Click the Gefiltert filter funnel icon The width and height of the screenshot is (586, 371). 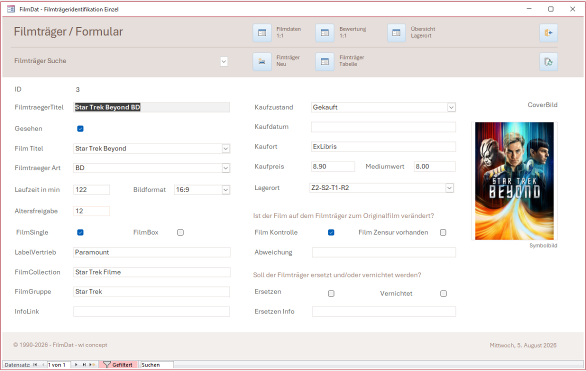(107, 365)
